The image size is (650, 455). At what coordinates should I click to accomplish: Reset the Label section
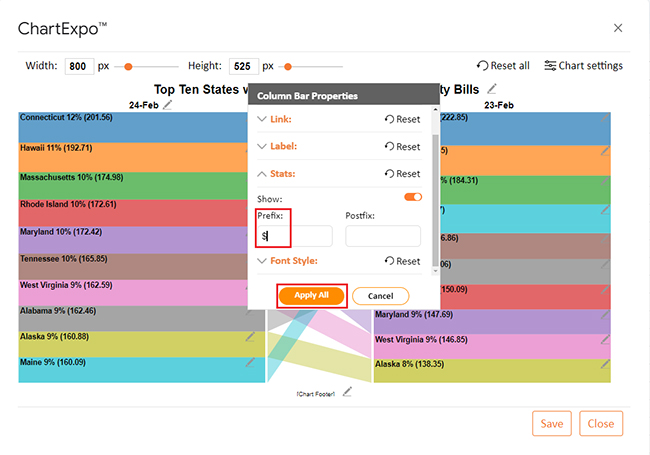click(402, 147)
